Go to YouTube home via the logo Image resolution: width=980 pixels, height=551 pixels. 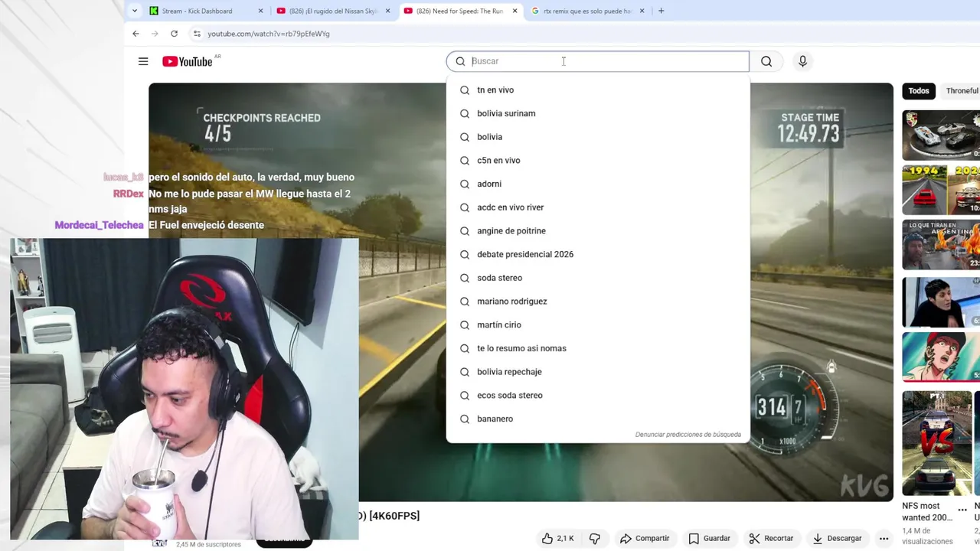coord(188,61)
